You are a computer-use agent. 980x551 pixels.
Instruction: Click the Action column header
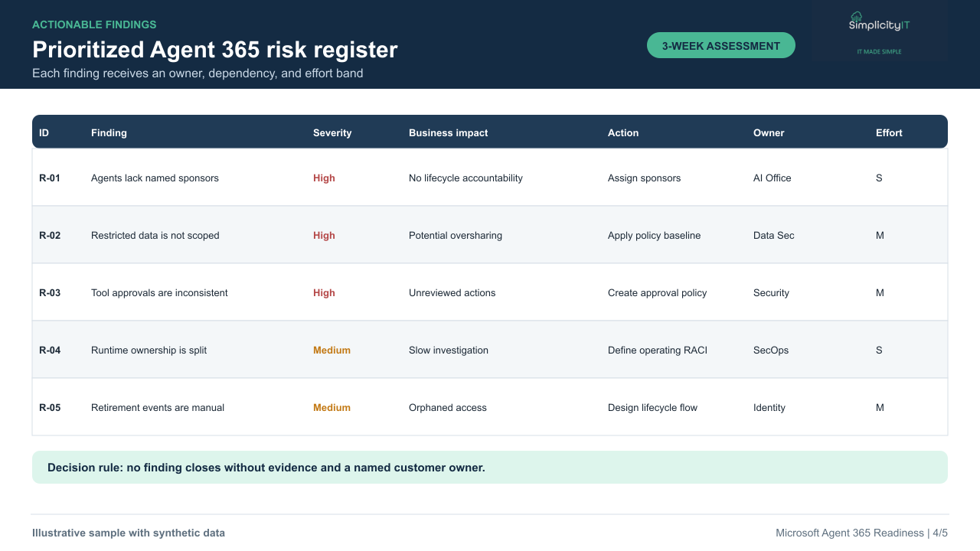click(x=623, y=132)
